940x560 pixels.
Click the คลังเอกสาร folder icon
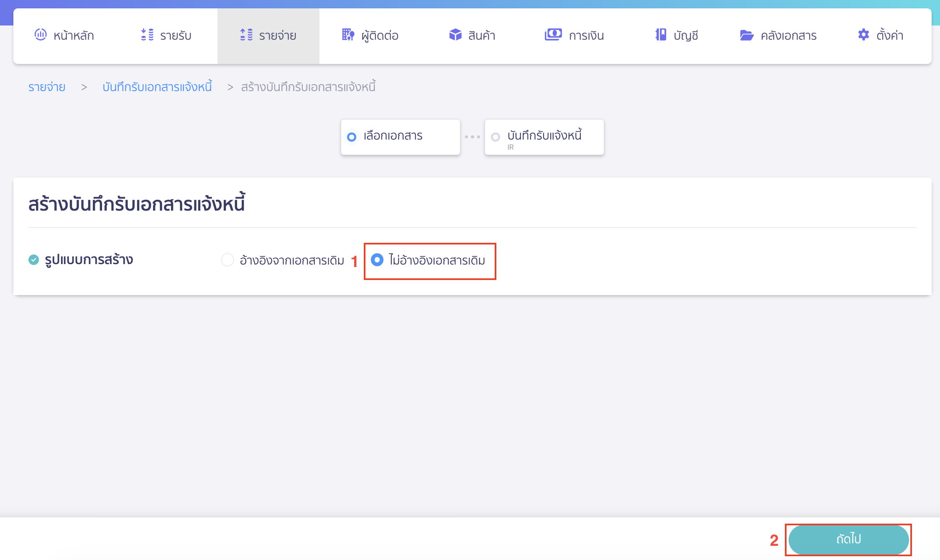click(746, 35)
